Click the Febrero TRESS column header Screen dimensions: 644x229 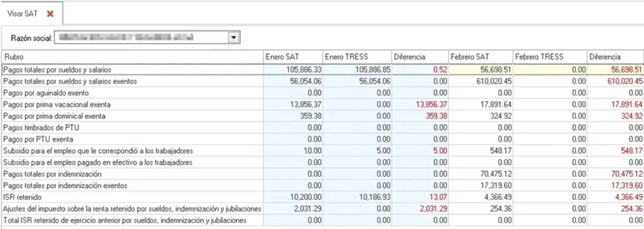tap(550, 57)
